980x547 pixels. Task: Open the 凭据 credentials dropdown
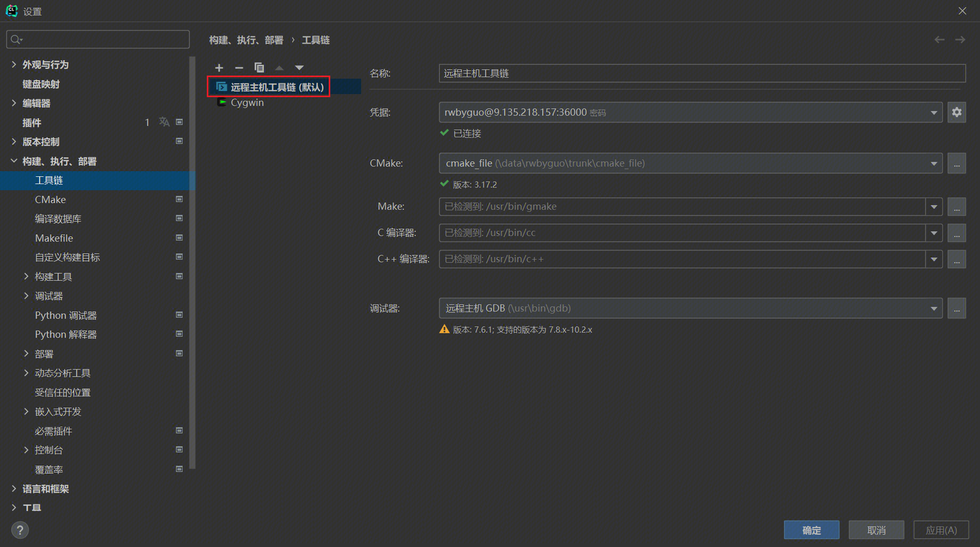click(934, 113)
